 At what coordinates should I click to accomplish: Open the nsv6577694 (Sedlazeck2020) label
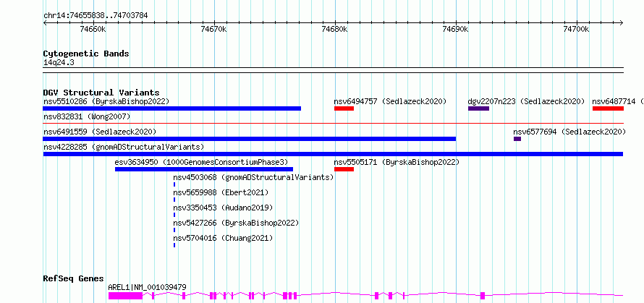(569, 132)
